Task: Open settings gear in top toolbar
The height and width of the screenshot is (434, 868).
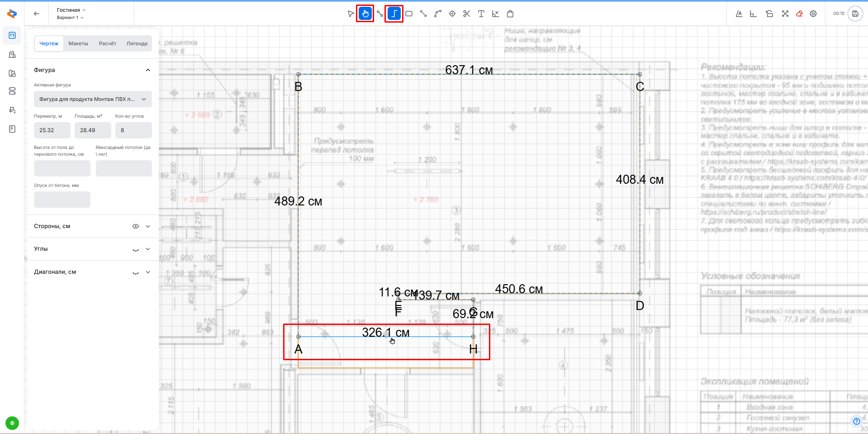Action: (x=813, y=14)
